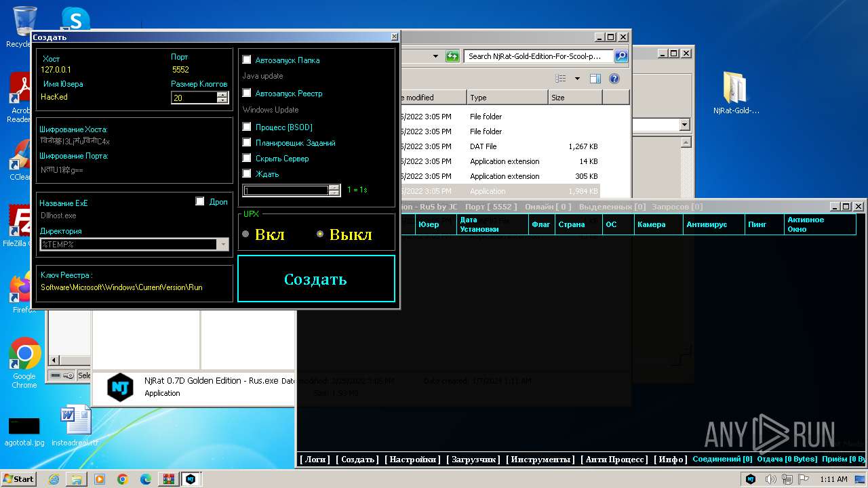Open [ Создать ] menu in NjRat
Screen dimensions: 868x488
(x=357, y=460)
